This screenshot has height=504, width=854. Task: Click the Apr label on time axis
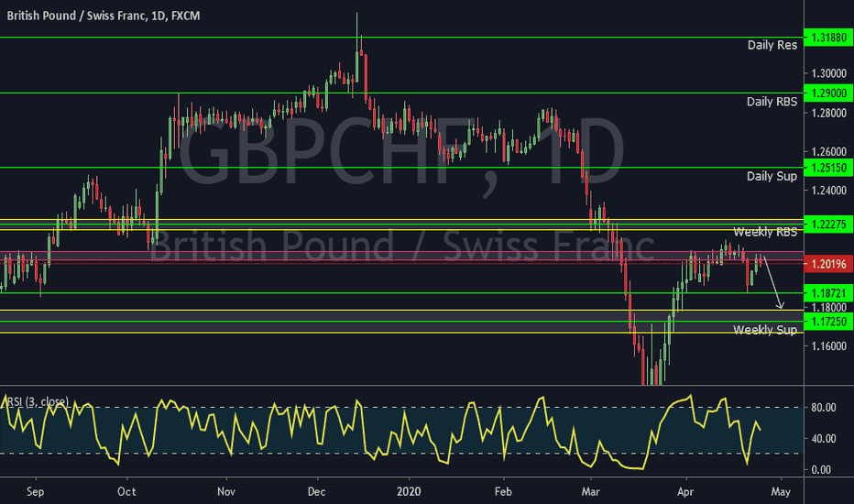coord(685,491)
